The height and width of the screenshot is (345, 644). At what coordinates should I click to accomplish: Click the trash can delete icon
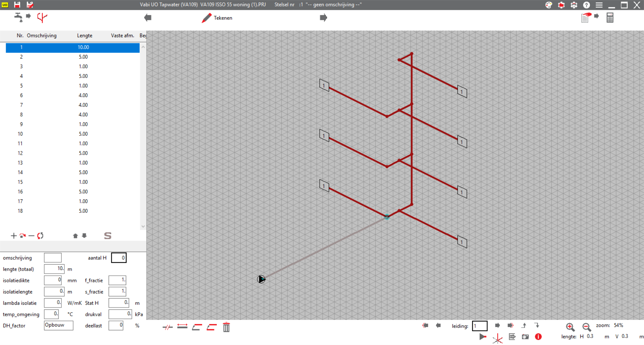pos(226,327)
